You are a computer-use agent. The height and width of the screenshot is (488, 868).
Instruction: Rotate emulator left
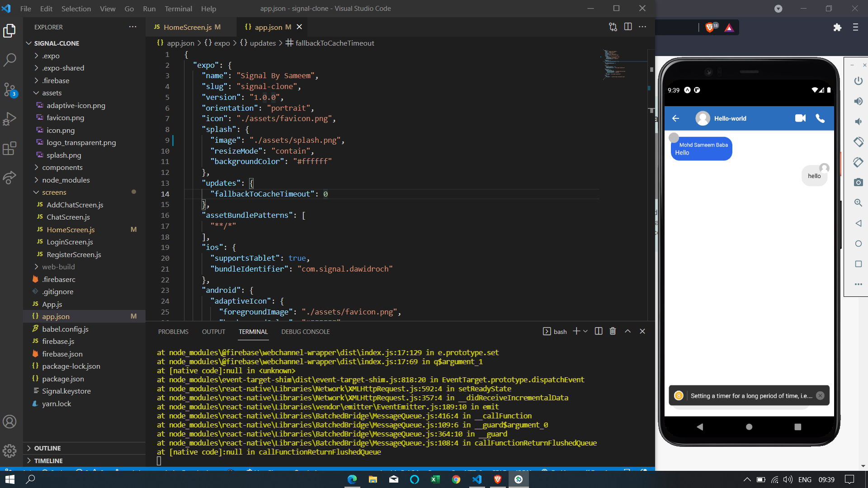pos(859,142)
